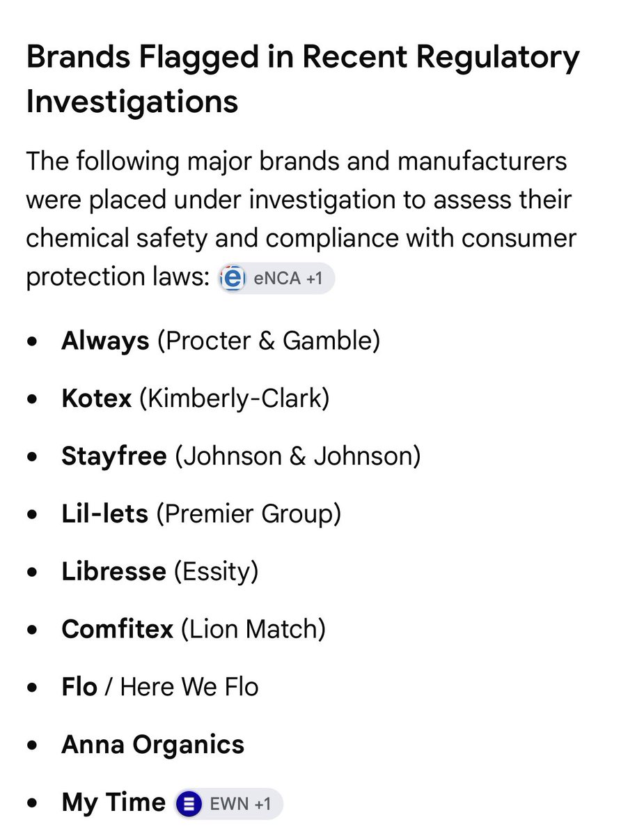Open the EWN +1 source chip

(x=228, y=803)
